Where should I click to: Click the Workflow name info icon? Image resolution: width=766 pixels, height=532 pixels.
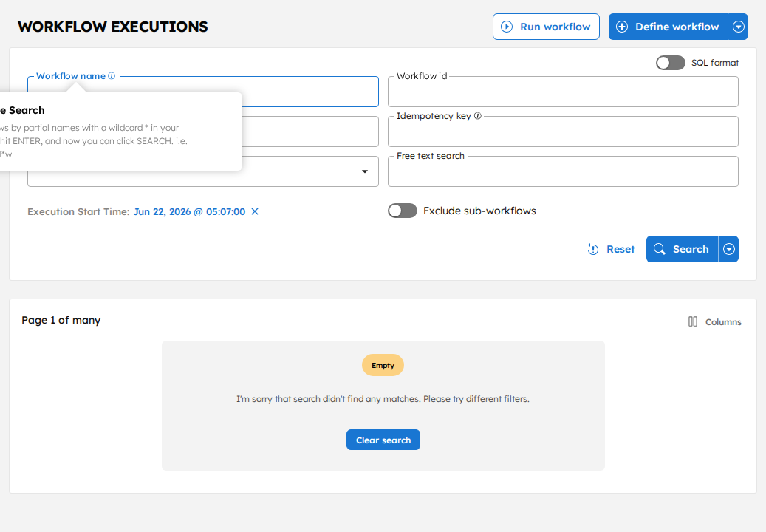click(112, 75)
